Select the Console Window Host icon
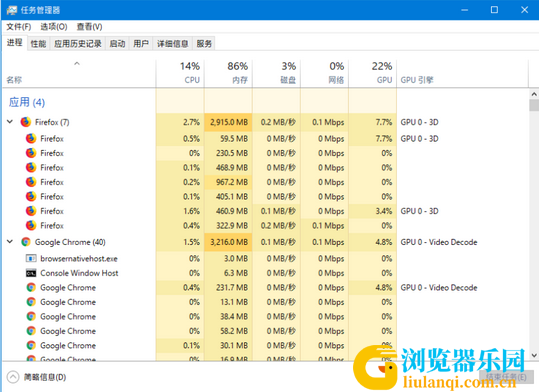The height and width of the screenshot is (392, 539). tap(31, 273)
